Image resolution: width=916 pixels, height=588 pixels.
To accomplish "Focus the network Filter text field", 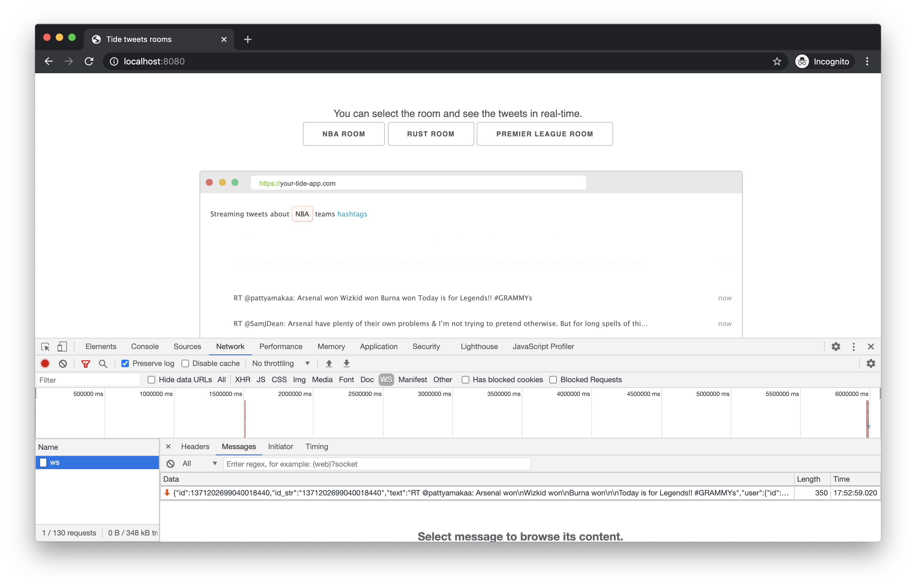I will [88, 380].
